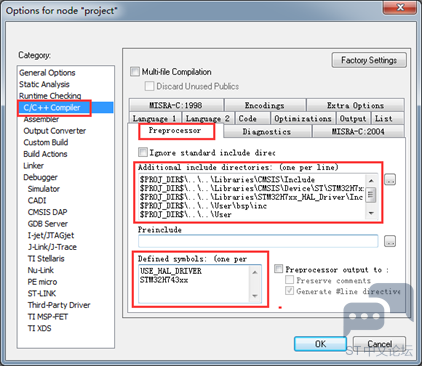Click Cancel button
Viewport: 422px width, 366px height.
379,344
